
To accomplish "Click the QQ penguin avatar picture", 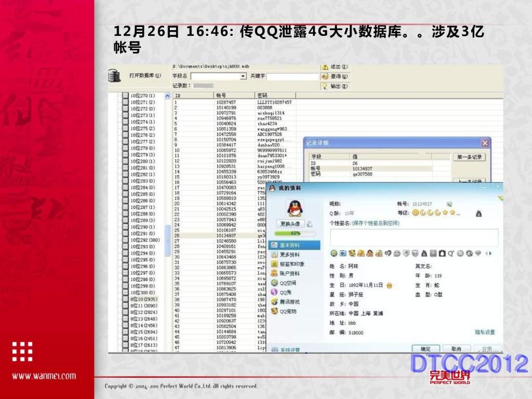I will [x=295, y=208].
